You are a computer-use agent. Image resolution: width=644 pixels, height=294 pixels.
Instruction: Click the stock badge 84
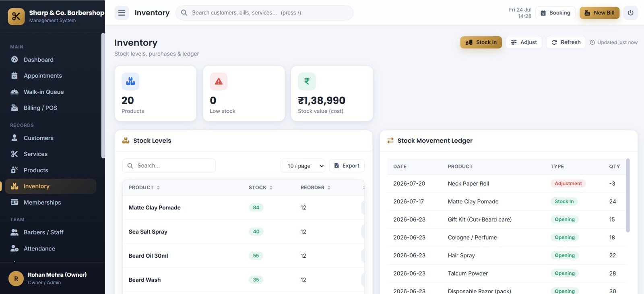coord(256,208)
